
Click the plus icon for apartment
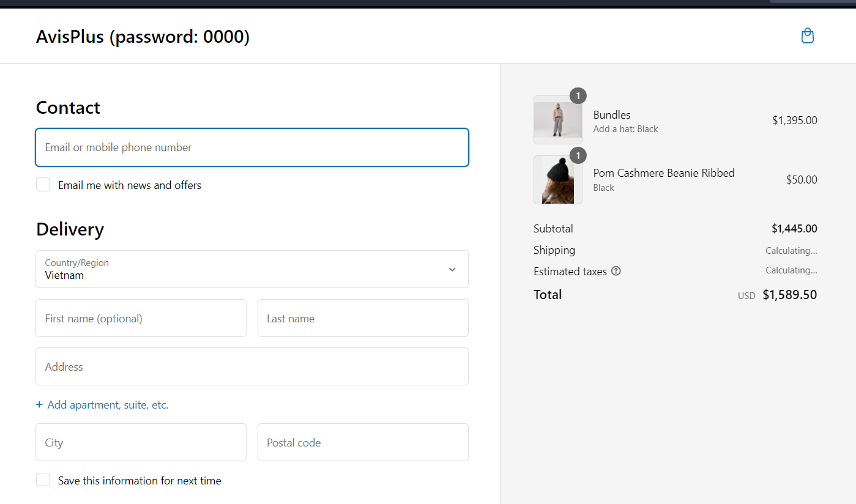pyautogui.click(x=39, y=405)
